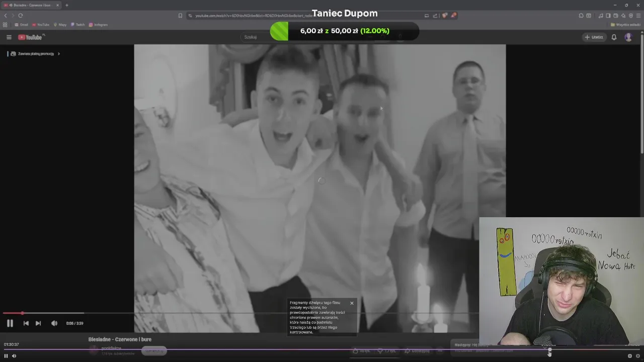
Task: Click the video title Biesiadne - Czerwone i bure
Action: click(120, 339)
